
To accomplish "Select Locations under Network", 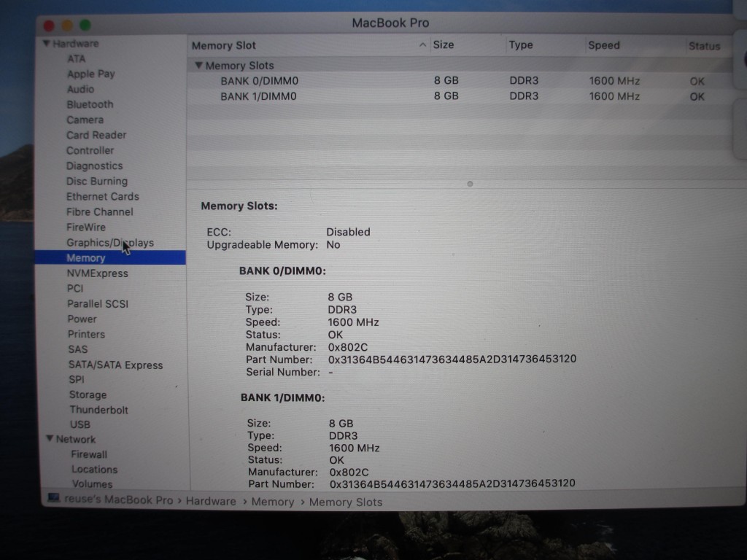I will [94, 469].
